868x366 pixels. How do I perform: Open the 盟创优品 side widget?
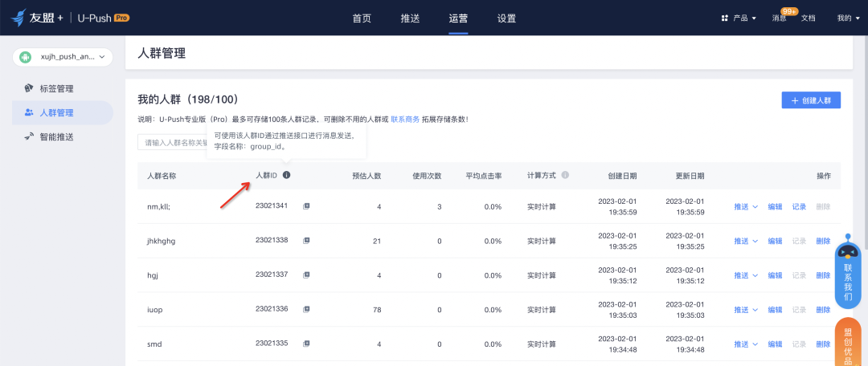[x=848, y=343]
